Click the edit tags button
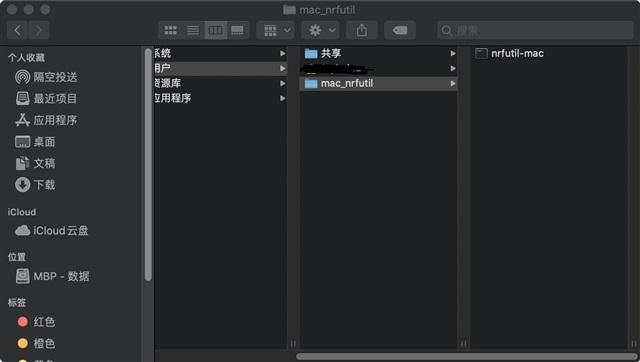The height and width of the screenshot is (362, 640). pyautogui.click(x=400, y=30)
